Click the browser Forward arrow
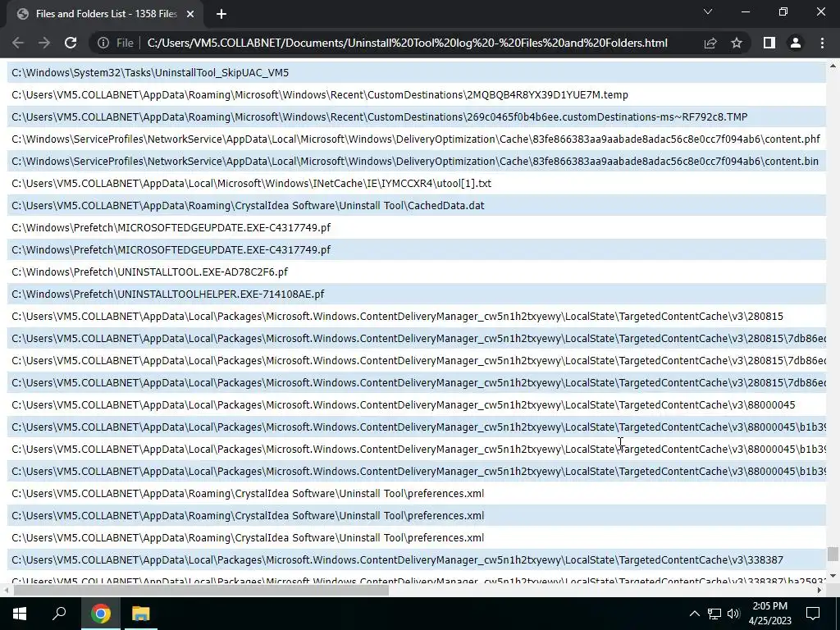Screen dimensions: 840x630 pos(44,43)
